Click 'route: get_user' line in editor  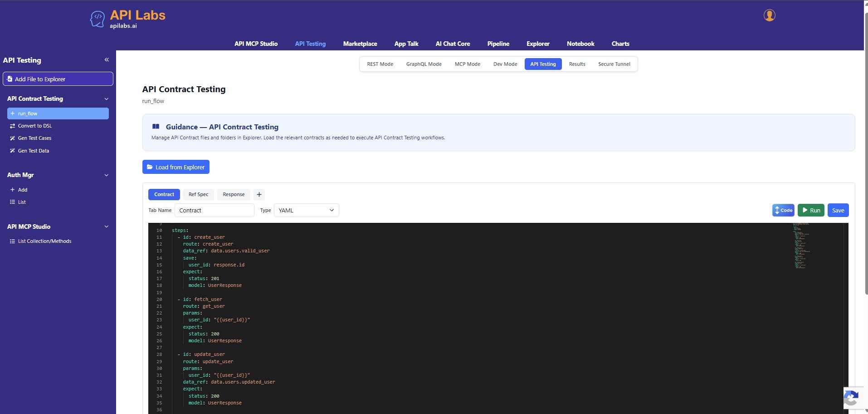(204, 306)
